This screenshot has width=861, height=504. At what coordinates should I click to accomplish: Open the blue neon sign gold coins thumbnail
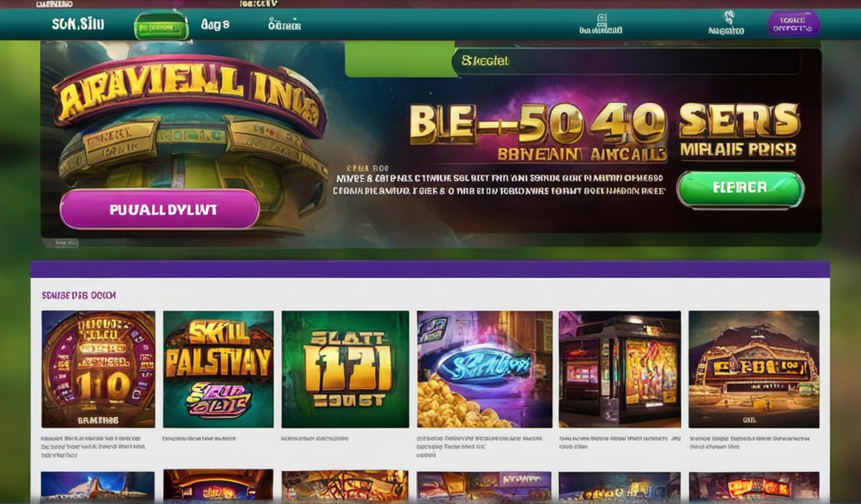484,369
